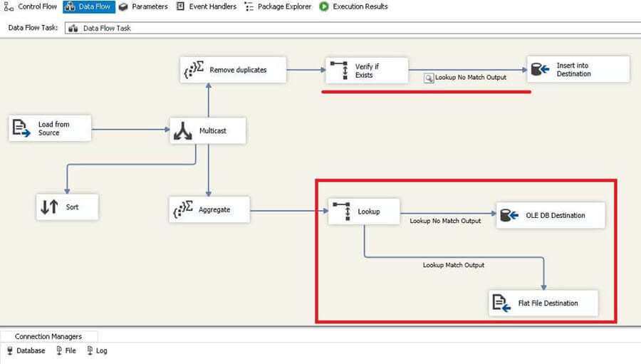This screenshot has width=641, height=364.
Task: Select the Sort component label
Action: click(x=72, y=207)
